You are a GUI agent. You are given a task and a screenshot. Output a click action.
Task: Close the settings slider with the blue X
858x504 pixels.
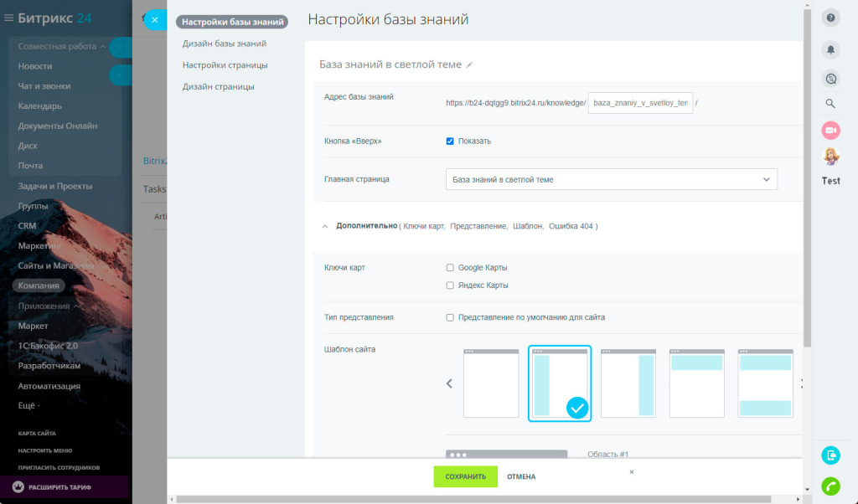(155, 20)
